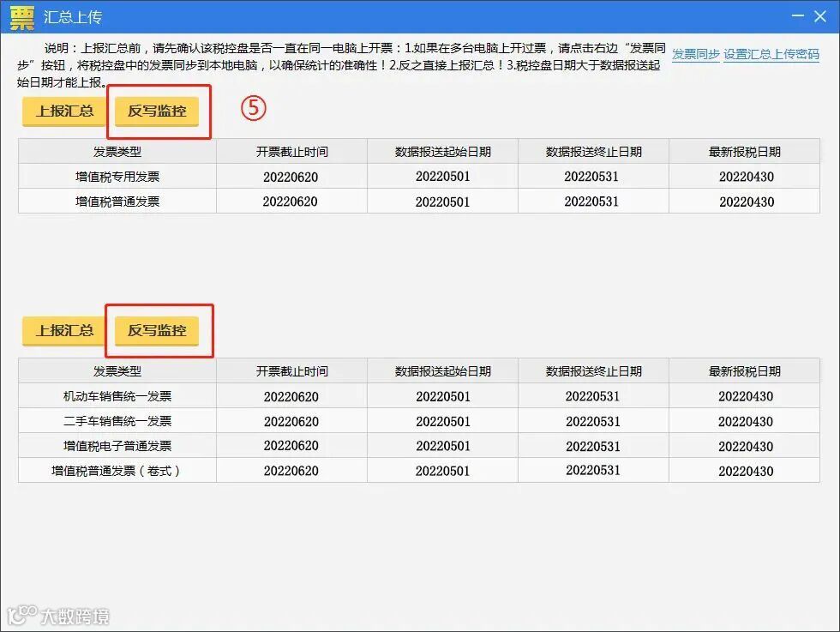The width and height of the screenshot is (840, 632).
Task: Click 20220501 in the 卷式 invoice row
Action: coord(442,471)
